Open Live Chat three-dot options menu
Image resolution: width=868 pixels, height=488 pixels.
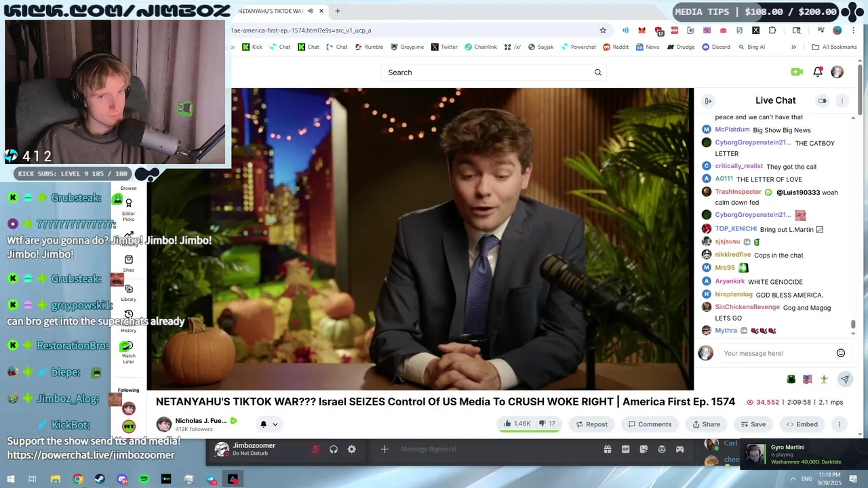[x=842, y=101]
